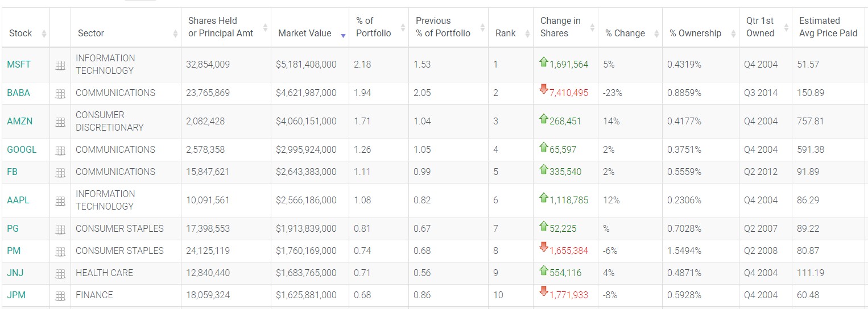
Task: Sort by % Ownership column
Action: [695, 34]
